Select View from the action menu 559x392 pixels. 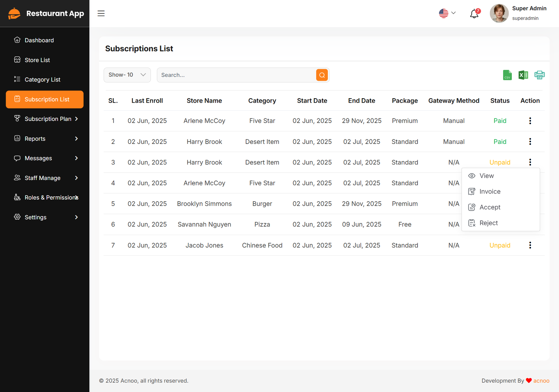(x=486, y=176)
